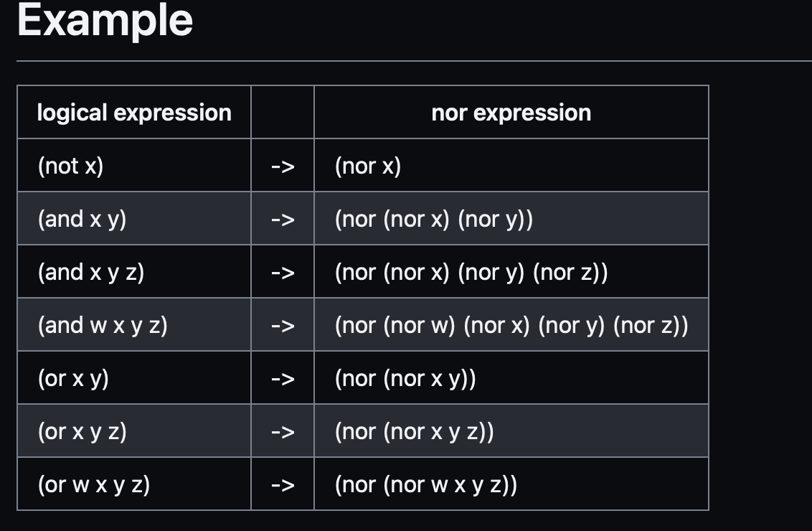Click the (and x y z) cell
The image size is (812, 531).
click(134, 272)
